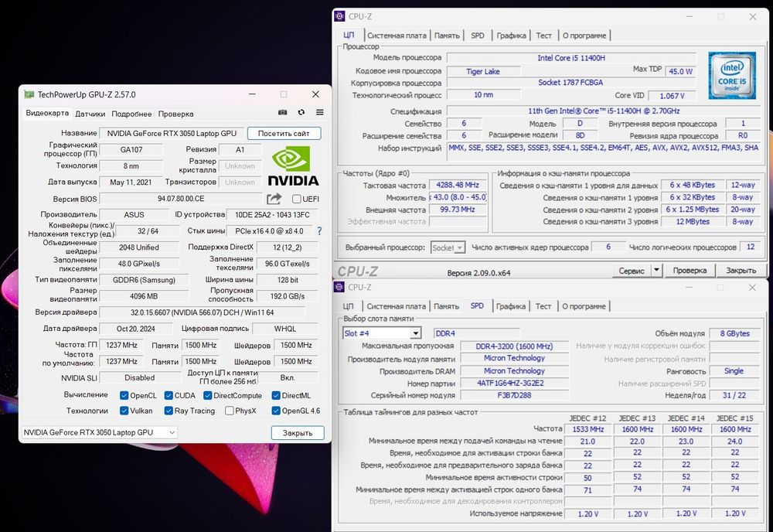
Task: Open Графика tab in lower CPU-Z window
Action: pyautogui.click(x=511, y=306)
